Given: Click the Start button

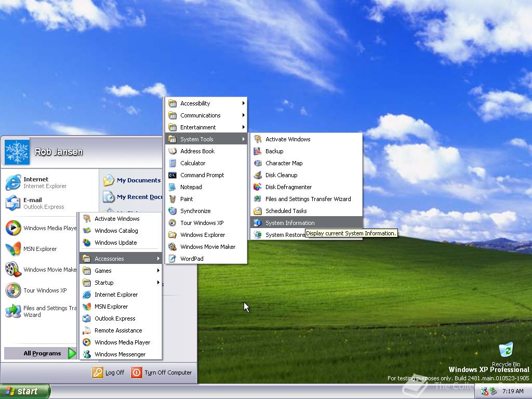Looking at the screenshot, I should point(25,391).
